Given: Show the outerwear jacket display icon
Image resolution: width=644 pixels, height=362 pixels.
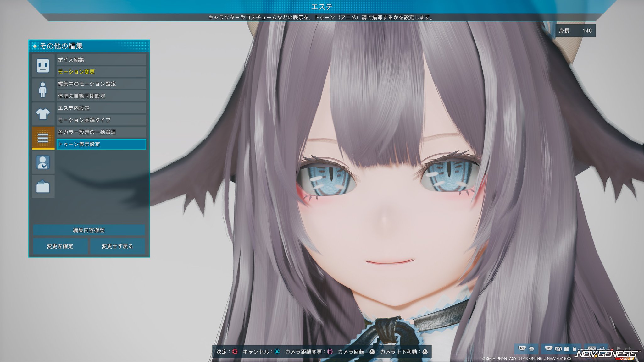Looking at the screenshot, I should point(558,349).
